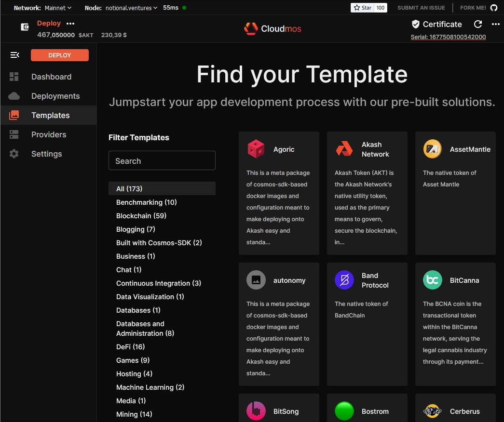
Task: Click the Akash Network red logo
Action: [x=344, y=149]
